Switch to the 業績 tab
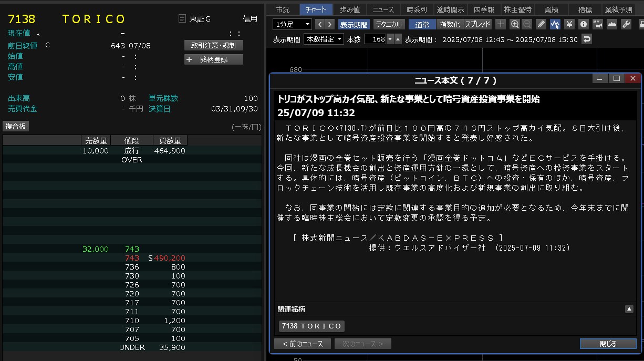Viewport: 644px width, 361px height. click(551, 9)
